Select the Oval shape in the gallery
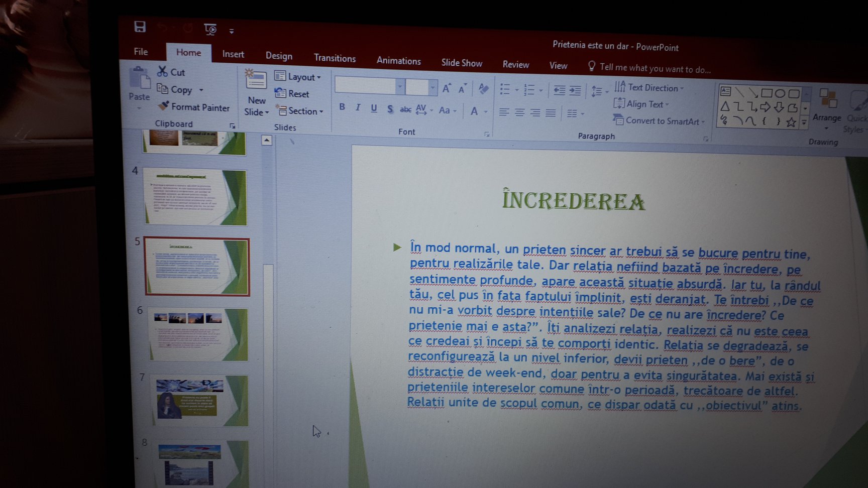The height and width of the screenshot is (488, 868). 780,93
